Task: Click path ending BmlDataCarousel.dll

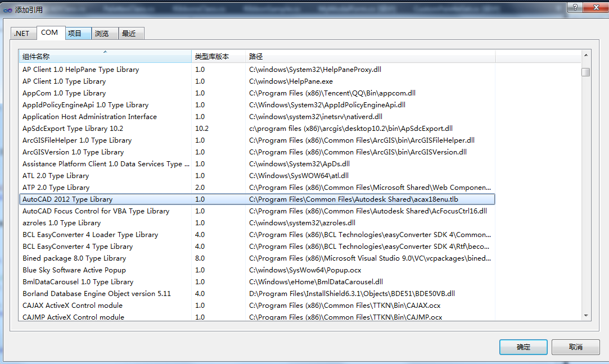Action: [x=316, y=282]
